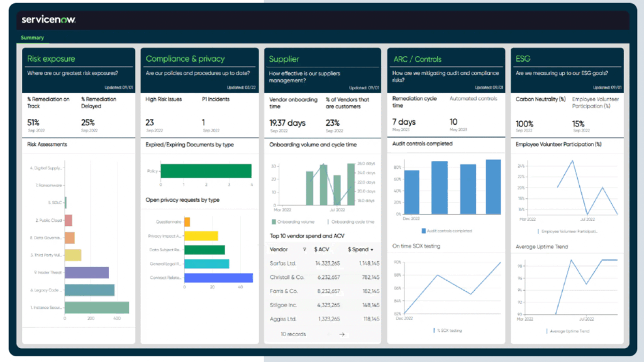Viewport: 644px width, 362px height.
Task: Click the Audit controls completed legend marker
Action: pos(423,231)
